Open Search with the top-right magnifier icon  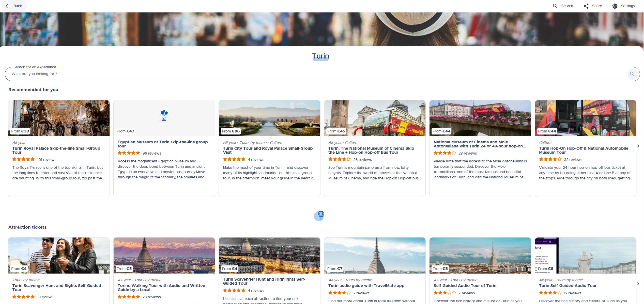[x=555, y=6]
